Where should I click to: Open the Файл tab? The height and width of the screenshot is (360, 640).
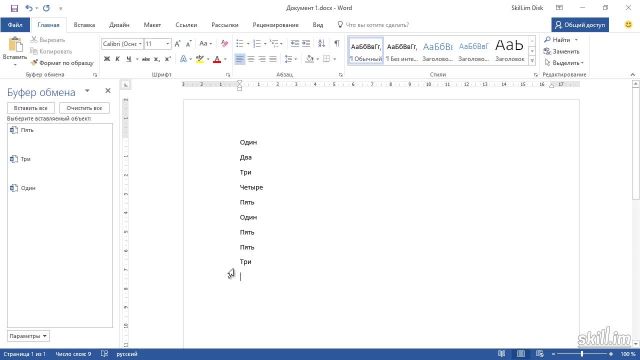coord(15,25)
